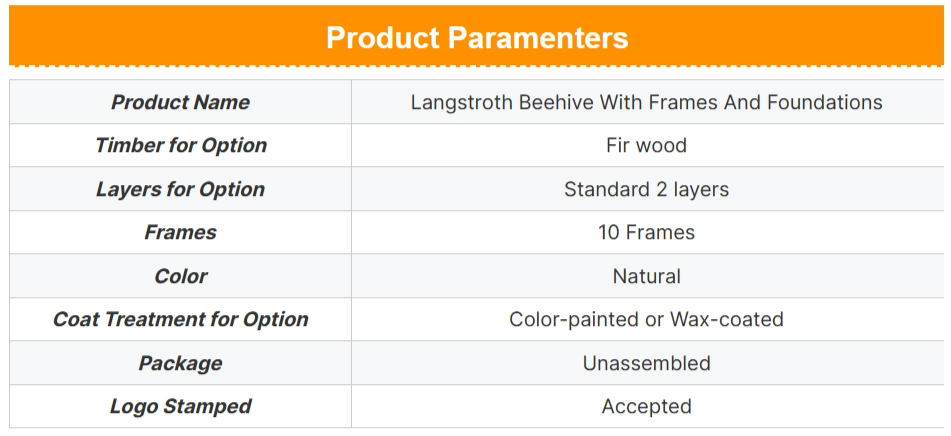The image size is (951, 436).
Task: Select the Package label cell
Action: coord(180,363)
